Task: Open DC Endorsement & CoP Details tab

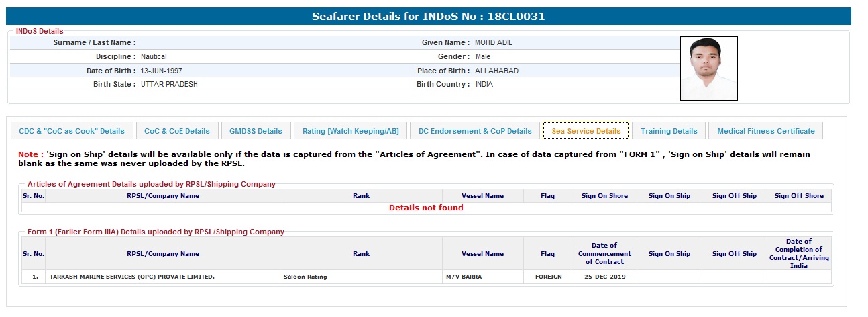Action: (475, 131)
